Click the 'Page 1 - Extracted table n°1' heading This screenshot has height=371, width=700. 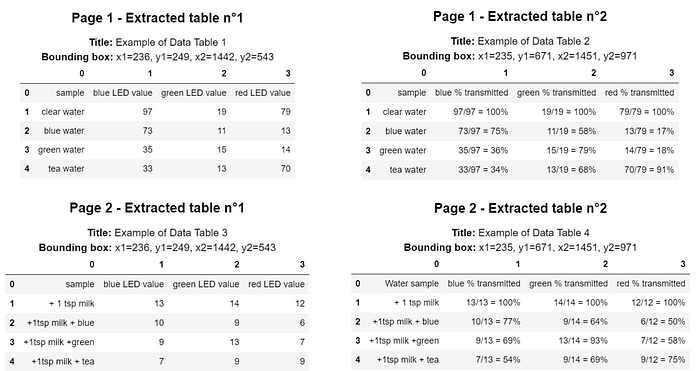click(157, 18)
